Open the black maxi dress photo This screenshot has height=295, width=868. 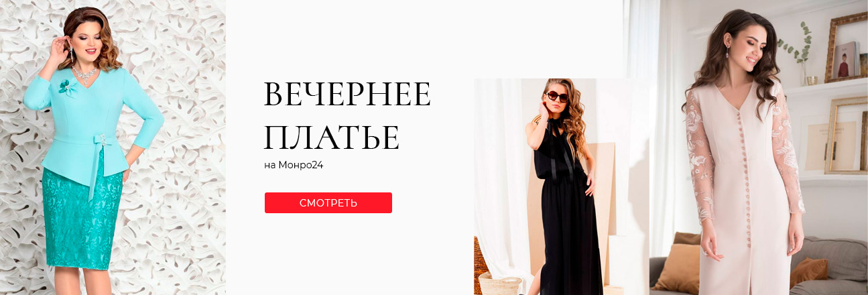pos(562,186)
